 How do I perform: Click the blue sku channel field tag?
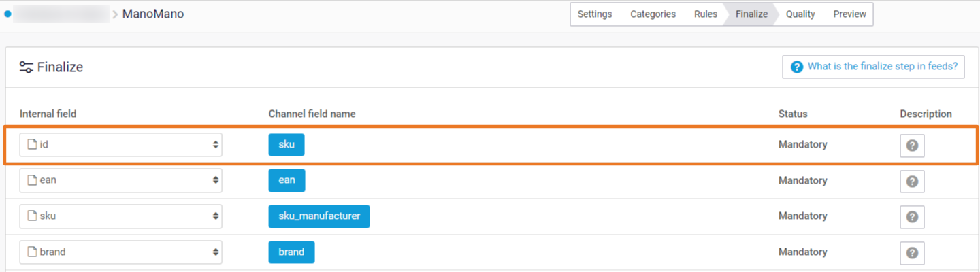[x=287, y=145]
